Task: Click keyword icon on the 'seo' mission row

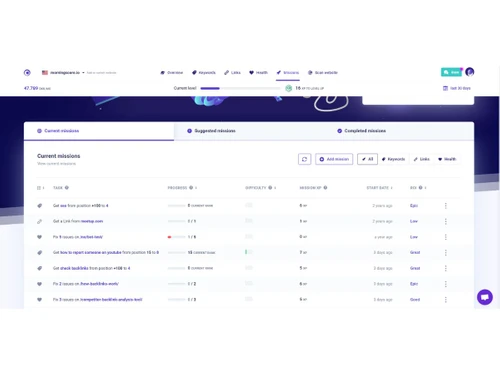Action: pos(40,206)
